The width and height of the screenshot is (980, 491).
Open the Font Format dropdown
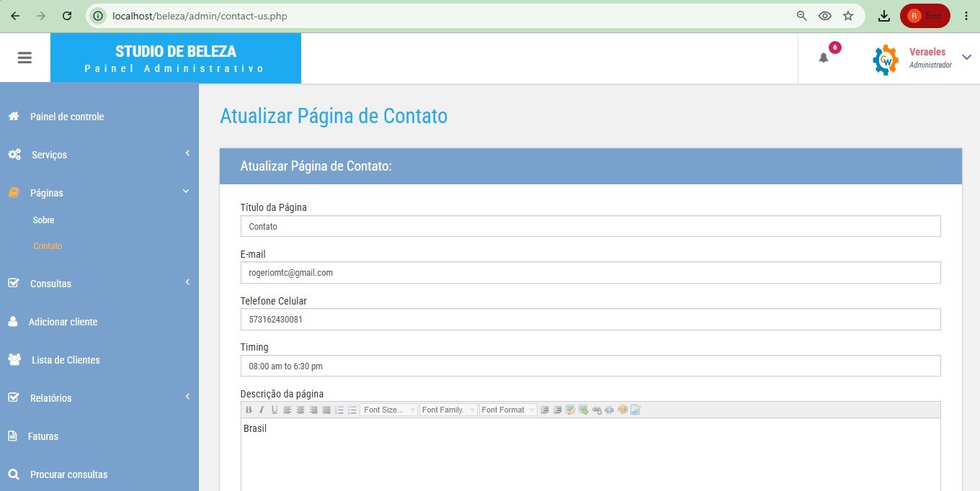point(508,410)
